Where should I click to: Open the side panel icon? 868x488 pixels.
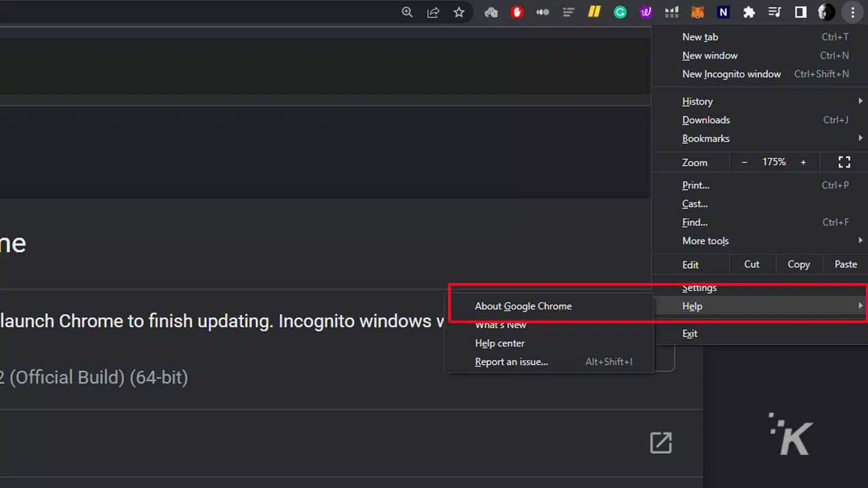pyautogui.click(x=800, y=12)
